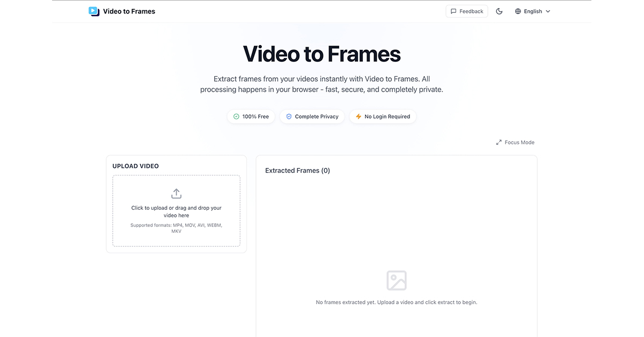Click the globe language icon
644x337 pixels.
(518, 11)
